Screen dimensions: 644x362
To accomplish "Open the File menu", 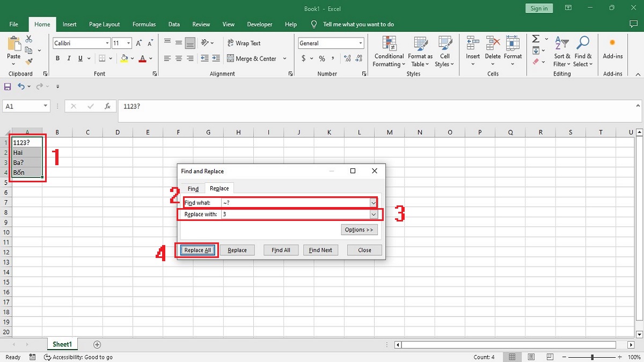I will point(13,24).
